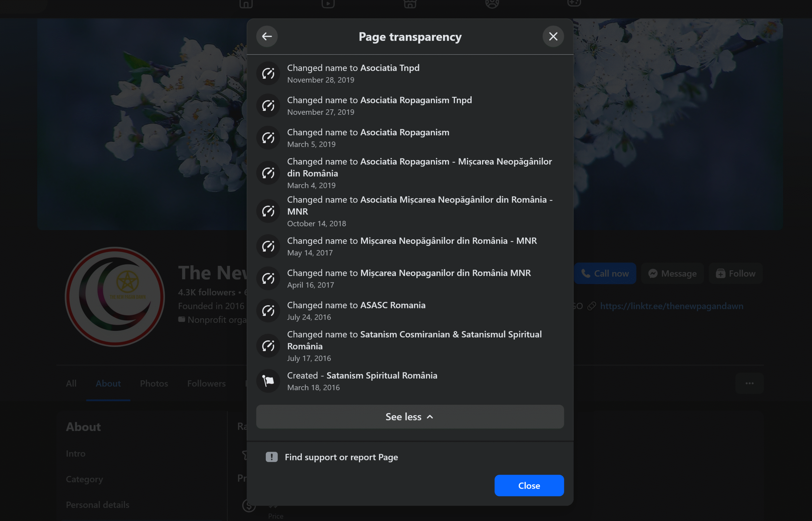Close dialog with the X icon
This screenshot has height=521, width=812.
pyautogui.click(x=553, y=36)
